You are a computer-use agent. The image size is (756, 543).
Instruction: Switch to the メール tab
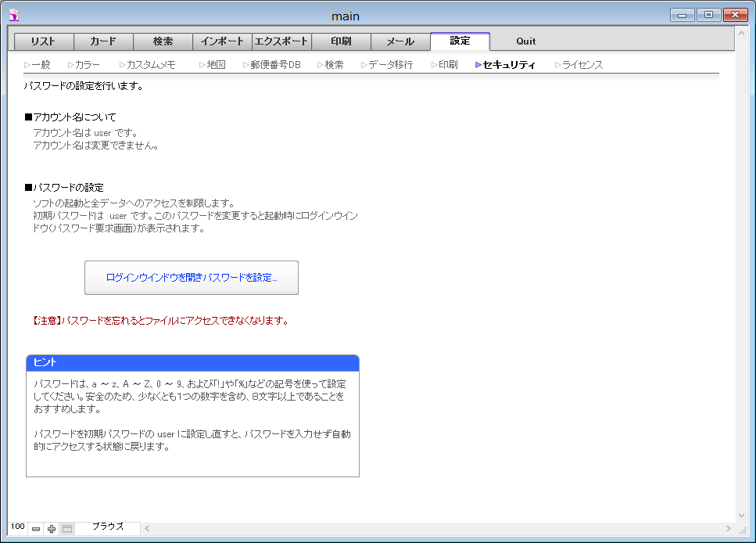pos(400,41)
